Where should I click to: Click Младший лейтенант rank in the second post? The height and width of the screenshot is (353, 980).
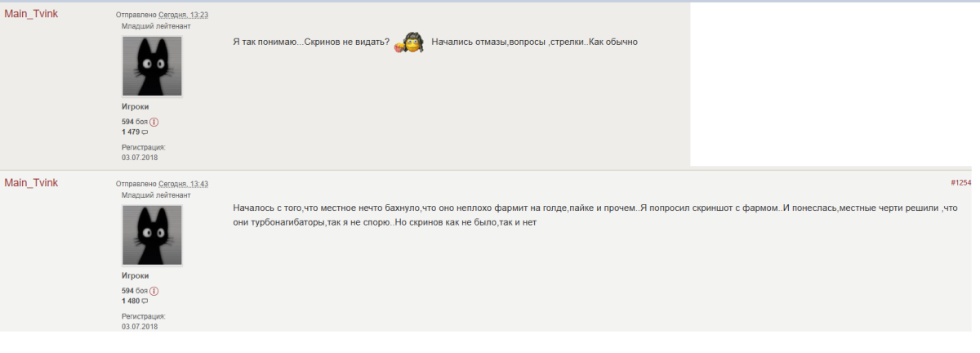pyautogui.click(x=156, y=195)
